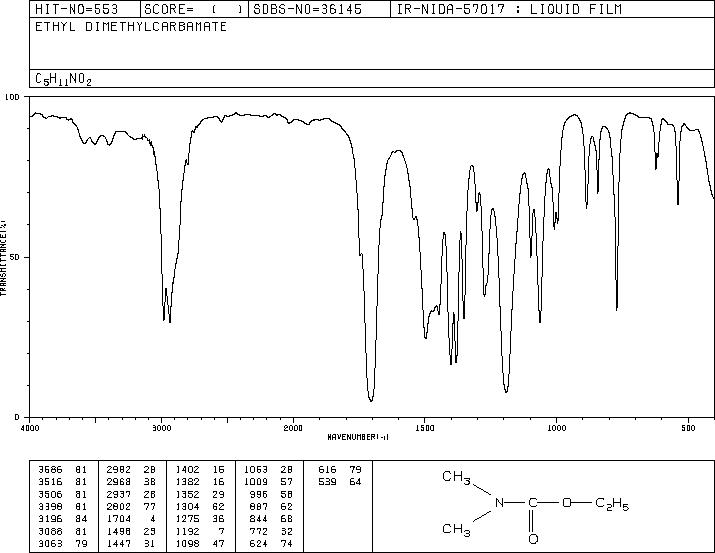
Task: Select the molecular formula C5H11NO2
Action: click(x=63, y=80)
